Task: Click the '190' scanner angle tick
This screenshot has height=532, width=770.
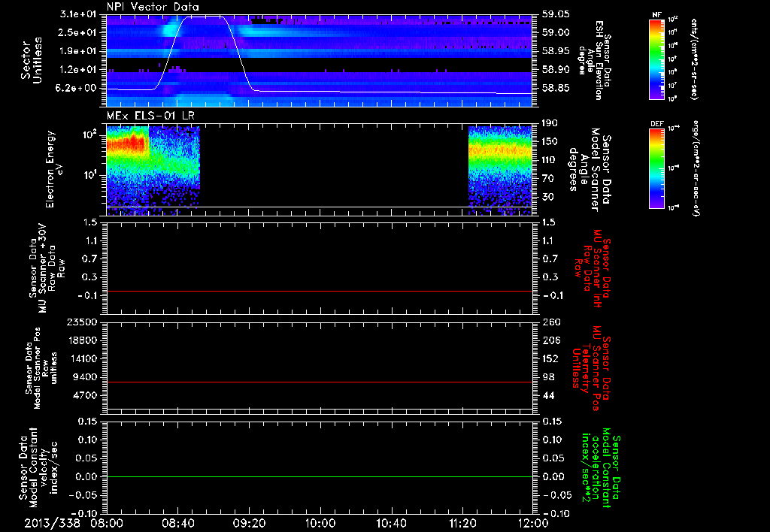Action: pos(550,123)
